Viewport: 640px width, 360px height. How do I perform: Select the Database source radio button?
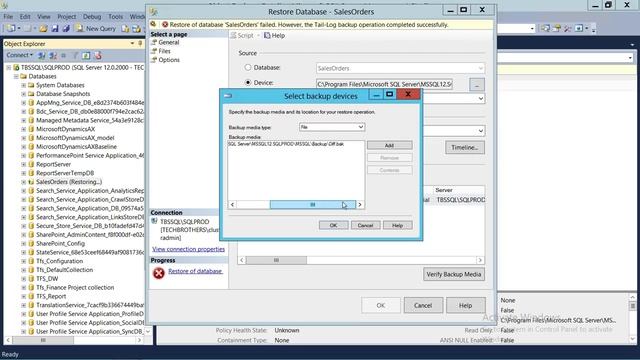pyautogui.click(x=248, y=67)
